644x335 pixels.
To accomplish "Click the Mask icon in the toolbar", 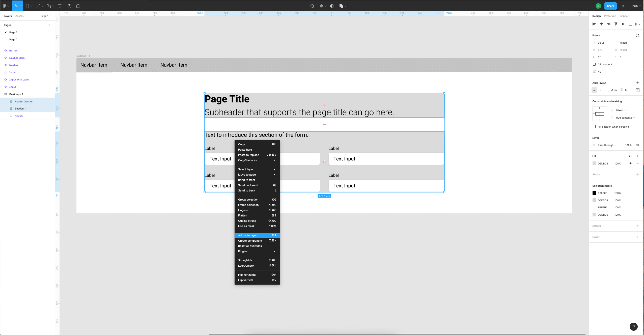I will pos(332,6).
